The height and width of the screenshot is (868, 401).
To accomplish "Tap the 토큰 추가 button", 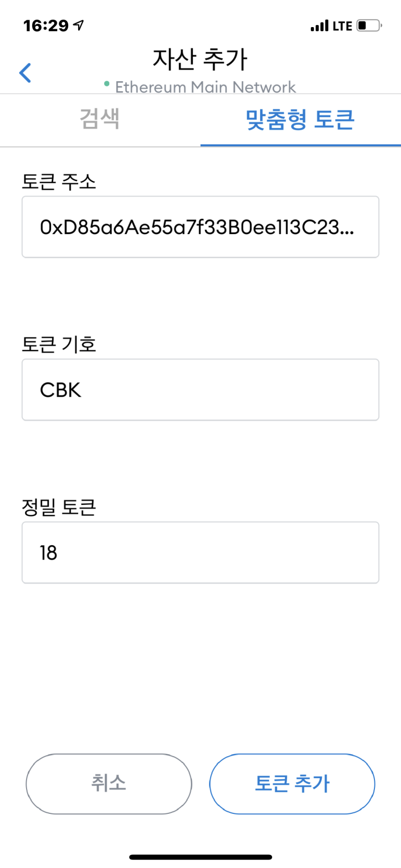I will pos(292,784).
